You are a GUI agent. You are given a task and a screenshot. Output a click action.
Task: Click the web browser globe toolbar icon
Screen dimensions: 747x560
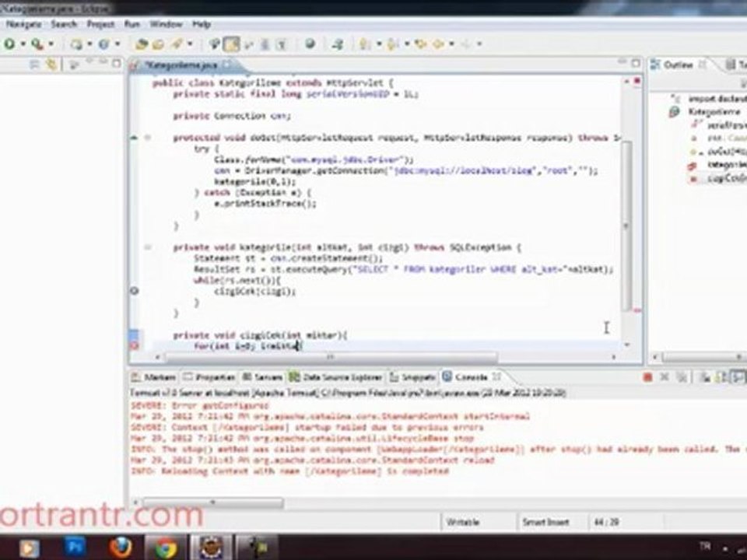pos(310,44)
